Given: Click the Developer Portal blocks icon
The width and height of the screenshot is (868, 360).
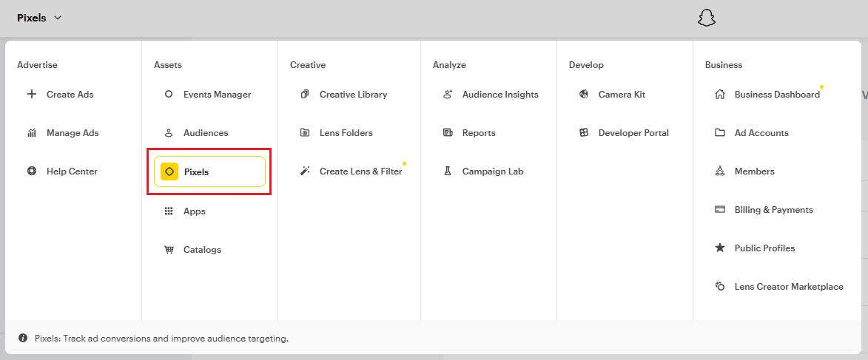Looking at the screenshot, I should click(583, 133).
